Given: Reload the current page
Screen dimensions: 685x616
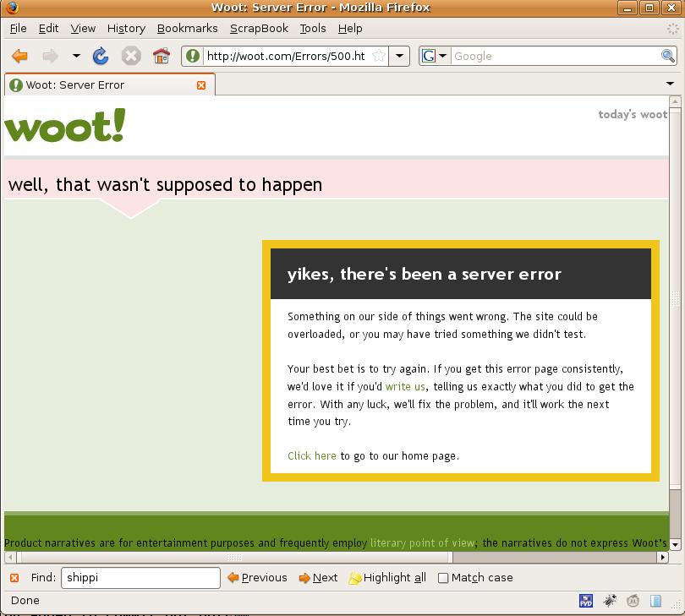Looking at the screenshot, I should tap(101, 57).
